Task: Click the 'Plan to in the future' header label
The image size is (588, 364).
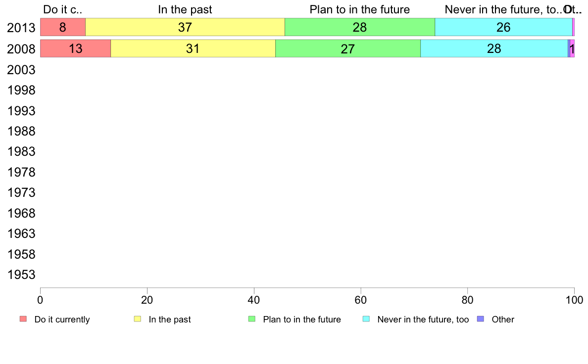Action: pos(360,9)
